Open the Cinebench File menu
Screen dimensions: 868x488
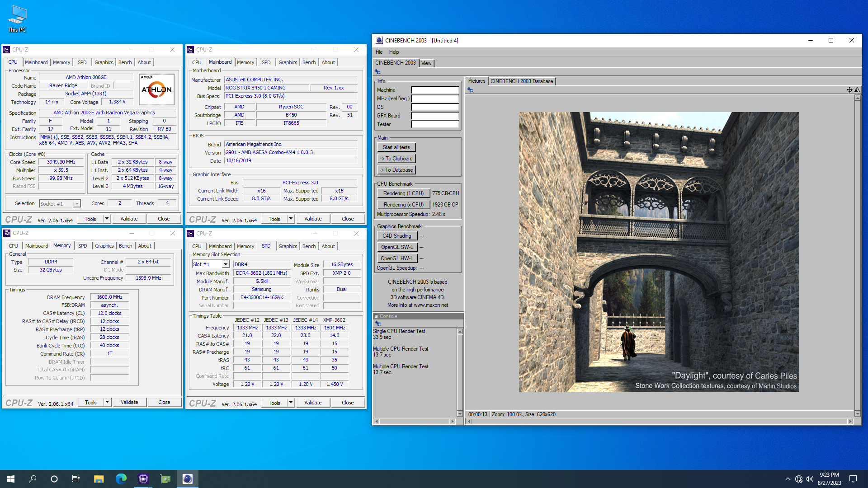click(379, 52)
